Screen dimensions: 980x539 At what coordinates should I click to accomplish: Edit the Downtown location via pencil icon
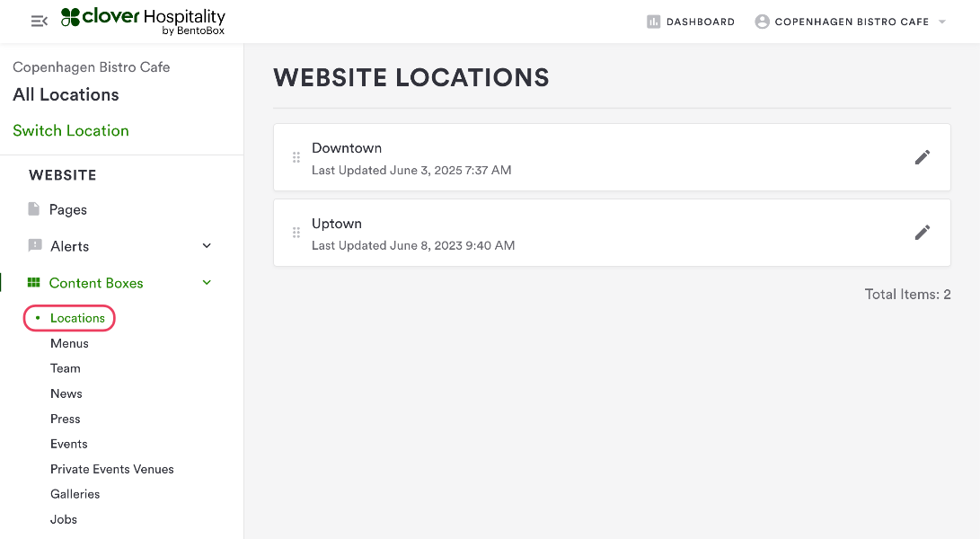(923, 157)
